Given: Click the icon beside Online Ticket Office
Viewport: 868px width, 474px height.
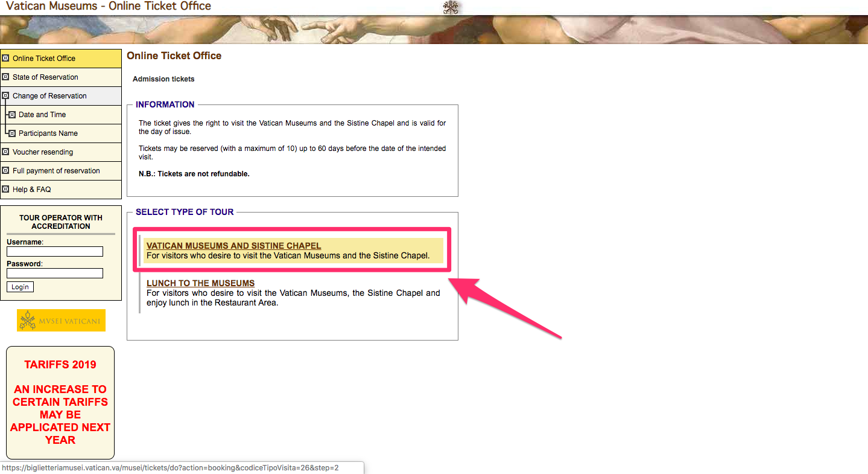Looking at the screenshot, I should [6, 59].
